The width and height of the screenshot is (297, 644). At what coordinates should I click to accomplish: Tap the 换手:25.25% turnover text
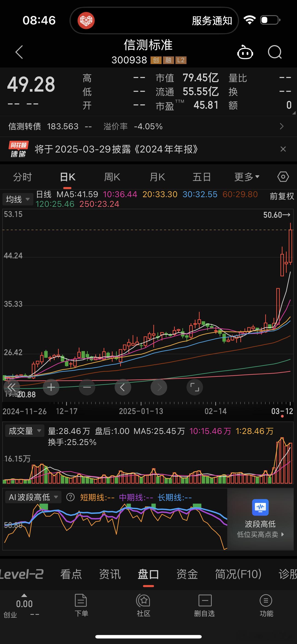point(72,442)
